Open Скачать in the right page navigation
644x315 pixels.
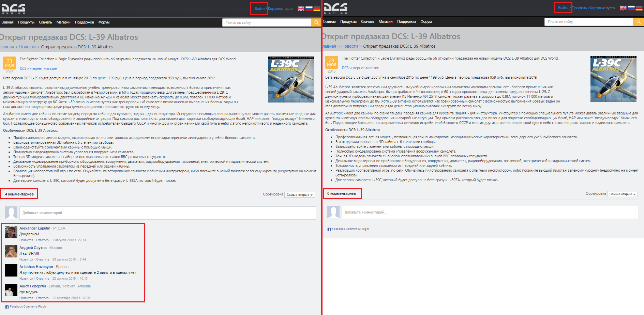point(368,21)
